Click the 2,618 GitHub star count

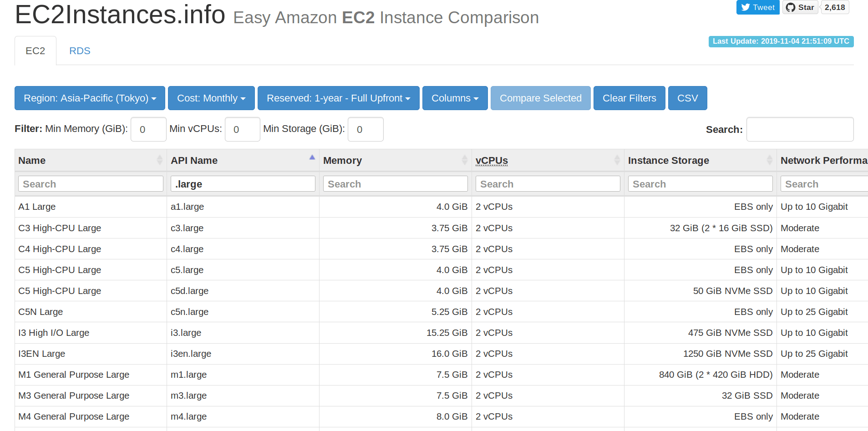tap(834, 7)
